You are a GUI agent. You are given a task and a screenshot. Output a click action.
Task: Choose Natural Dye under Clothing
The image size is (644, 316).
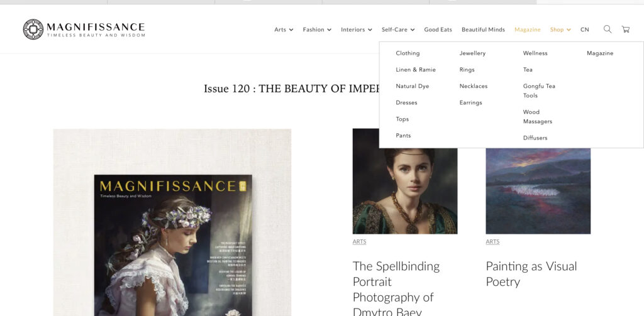(x=412, y=86)
